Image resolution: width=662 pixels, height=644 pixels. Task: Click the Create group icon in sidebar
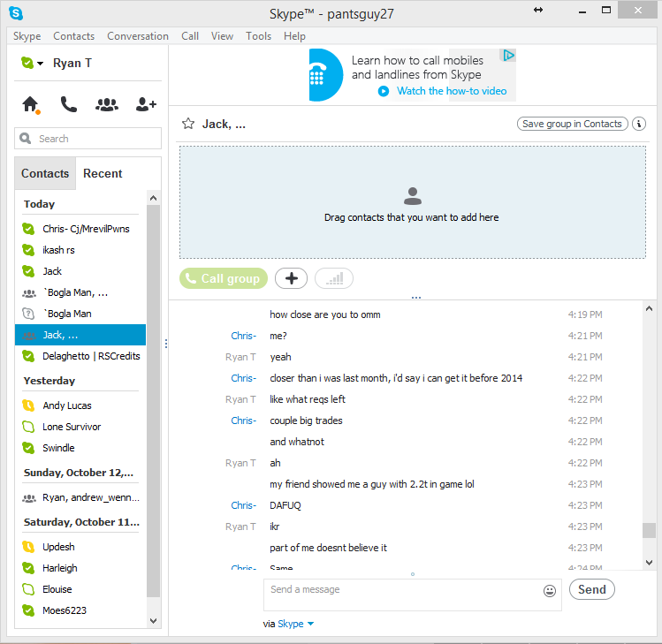click(107, 104)
